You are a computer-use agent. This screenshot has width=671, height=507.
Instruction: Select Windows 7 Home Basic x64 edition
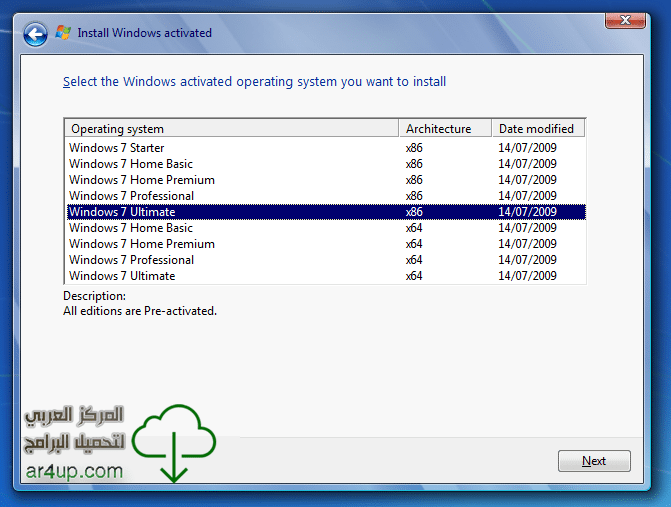click(x=326, y=228)
